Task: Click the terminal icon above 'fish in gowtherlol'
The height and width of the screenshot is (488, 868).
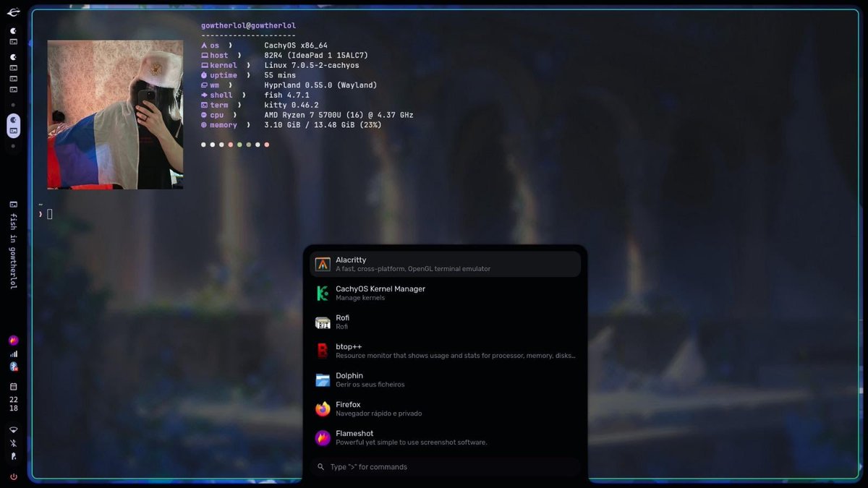Action: [x=13, y=205]
